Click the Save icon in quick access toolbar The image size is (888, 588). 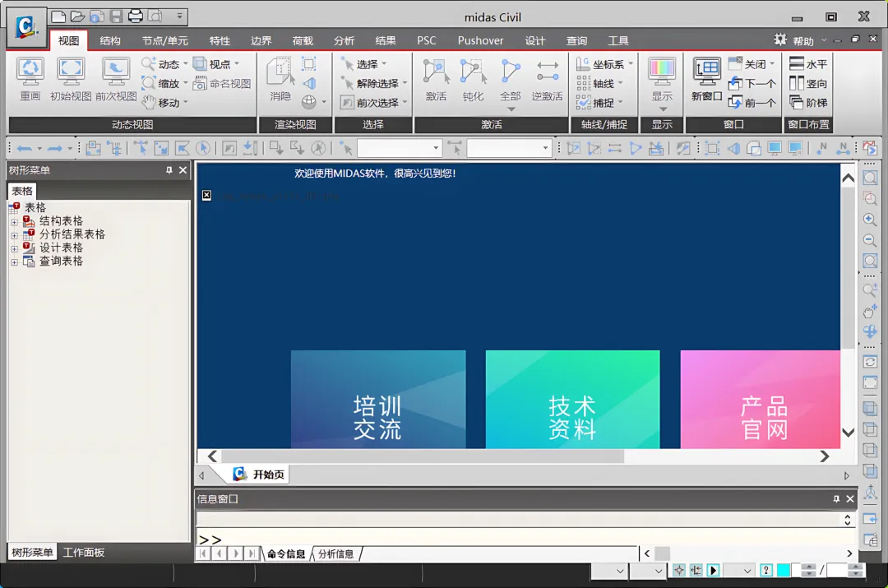pyautogui.click(x=116, y=16)
